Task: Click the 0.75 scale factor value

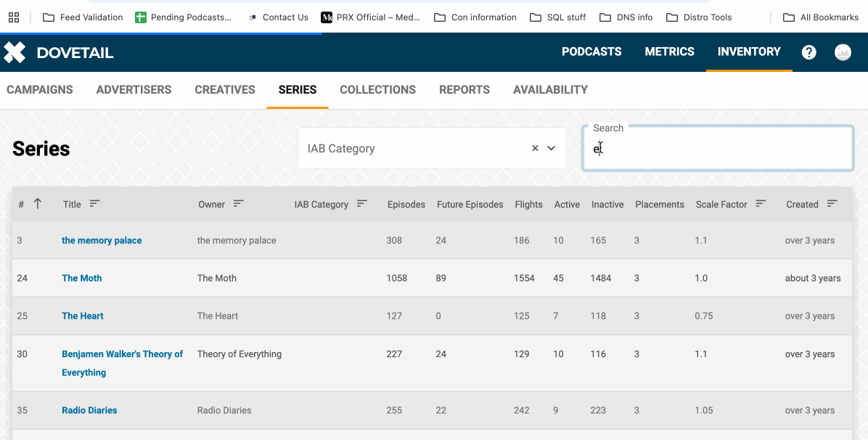Action: click(703, 316)
